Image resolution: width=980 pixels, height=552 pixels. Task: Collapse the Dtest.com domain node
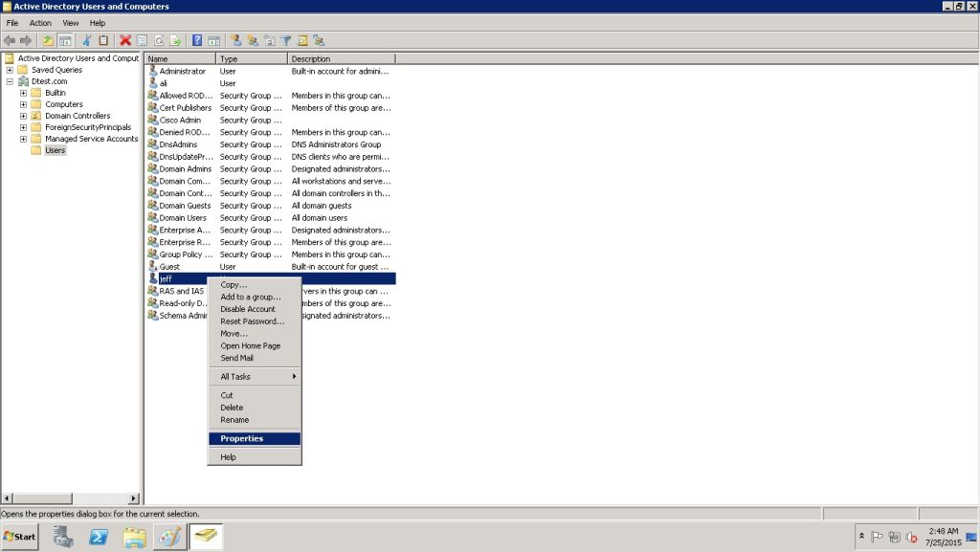(x=10, y=81)
